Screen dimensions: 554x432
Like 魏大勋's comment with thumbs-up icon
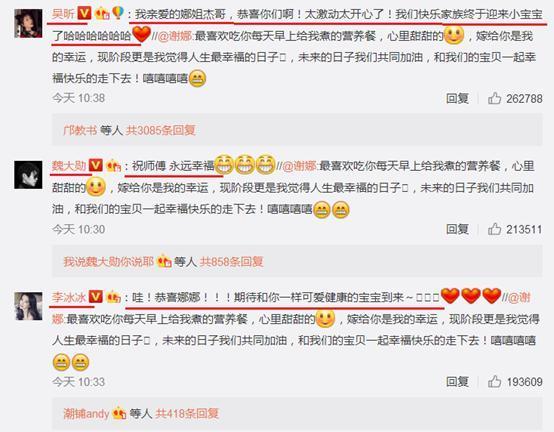(494, 229)
